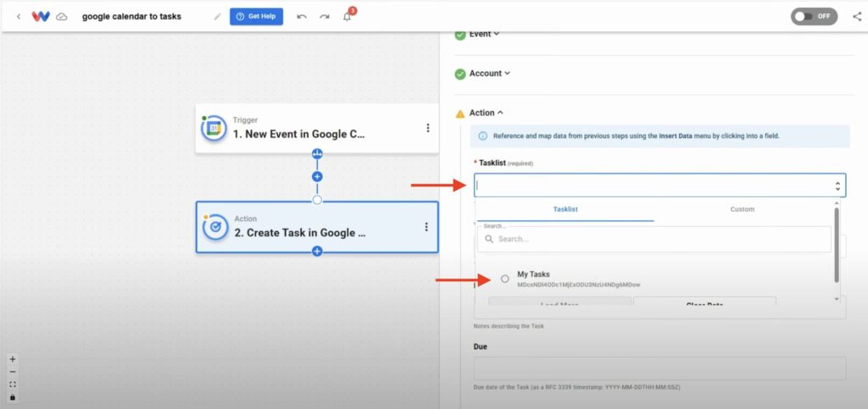
Task: Add step using plus between trigger and action
Action: [x=317, y=177]
